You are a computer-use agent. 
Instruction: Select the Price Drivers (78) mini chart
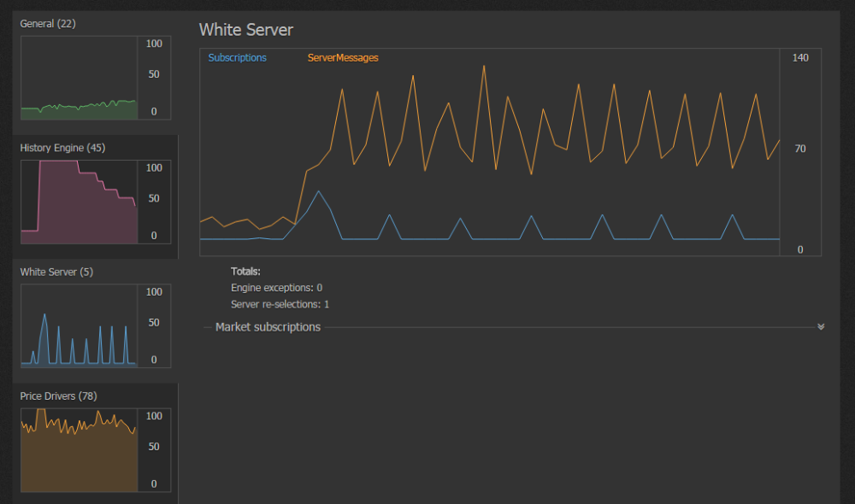click(x=96, y=450)
